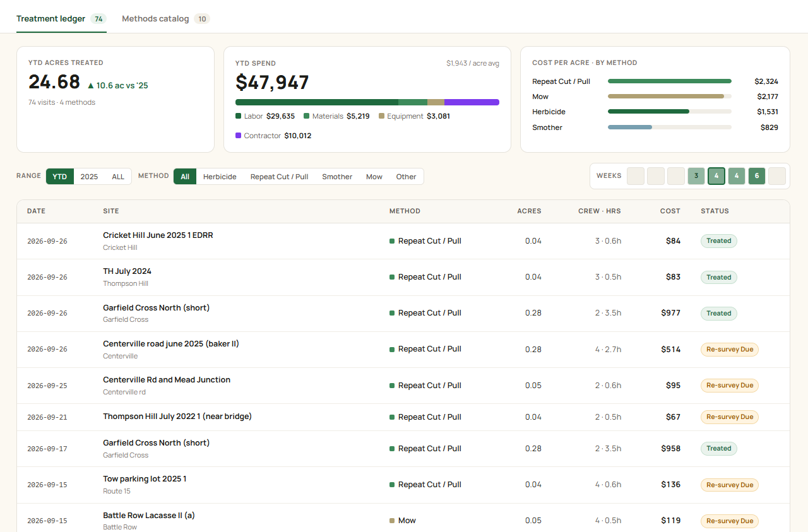Click the week cell showing 3
This screenshot has height=532, width=808.
click(696, 176)
